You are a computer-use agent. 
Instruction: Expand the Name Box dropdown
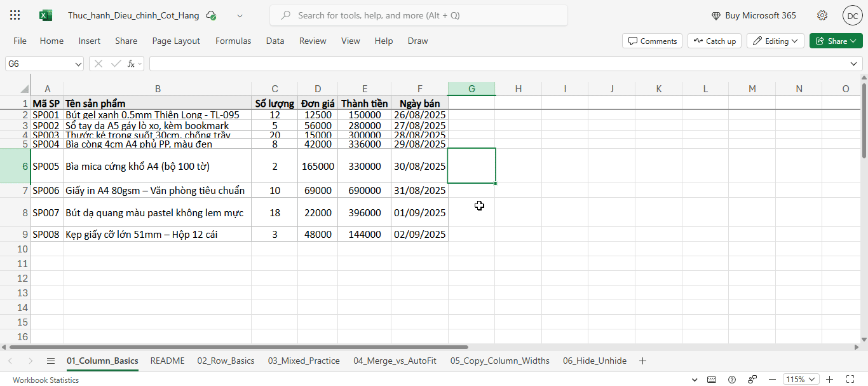click(x=79, y=64)
